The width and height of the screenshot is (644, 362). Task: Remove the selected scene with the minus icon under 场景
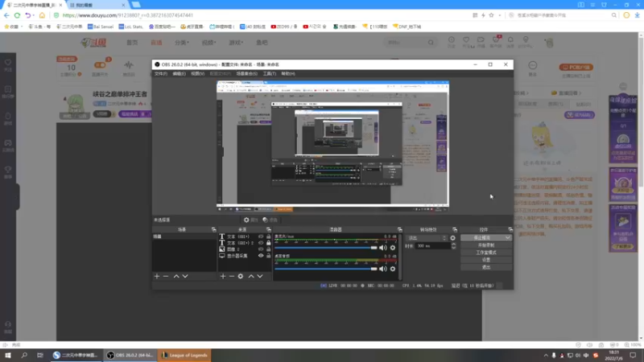166,276
